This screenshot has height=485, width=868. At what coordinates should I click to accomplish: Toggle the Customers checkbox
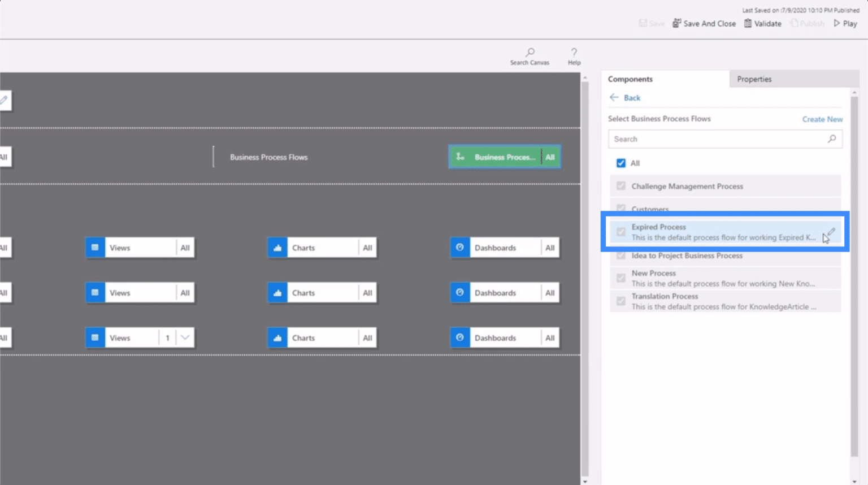621,208
